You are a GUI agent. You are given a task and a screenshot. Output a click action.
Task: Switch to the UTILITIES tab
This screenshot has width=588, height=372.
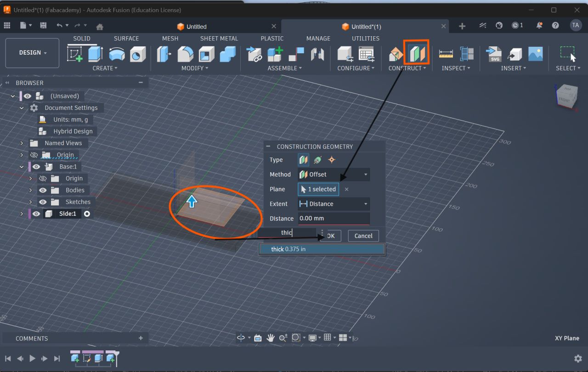point(366,39)
